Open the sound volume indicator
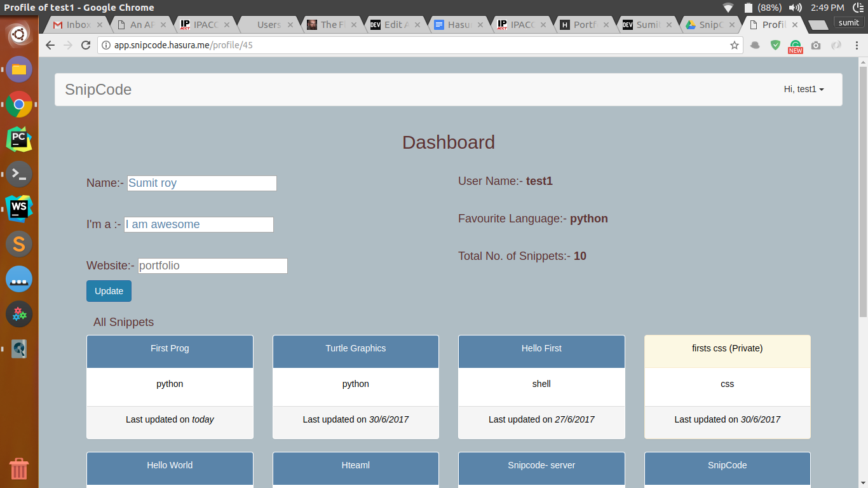868x488 pixels. [795, 8]
